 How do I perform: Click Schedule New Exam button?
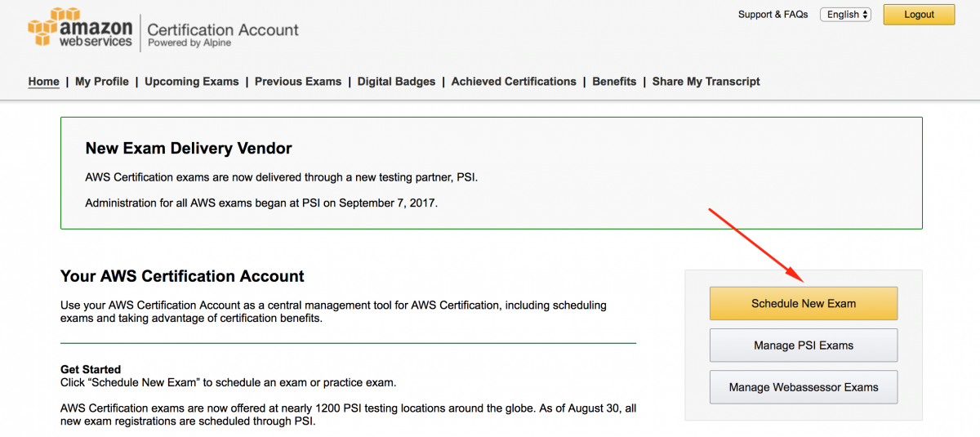click(804, 303)
